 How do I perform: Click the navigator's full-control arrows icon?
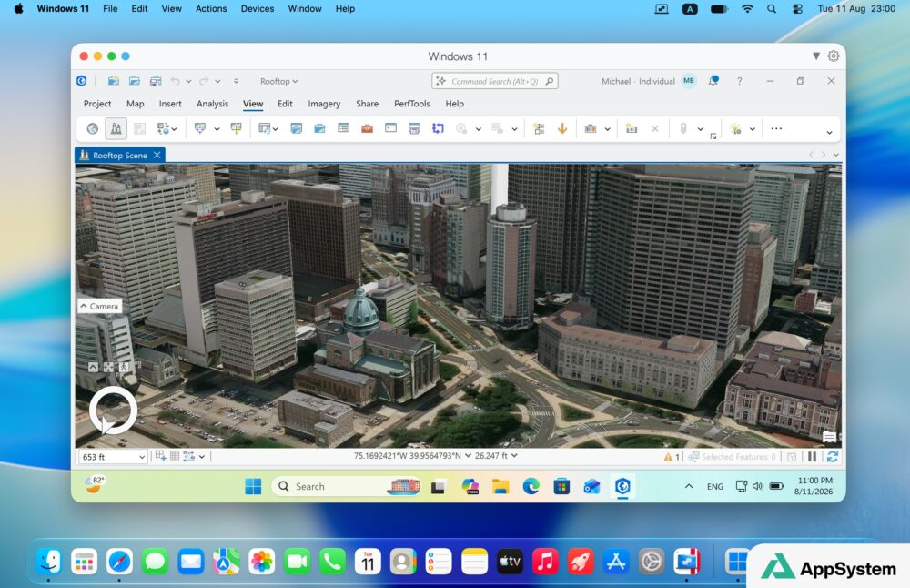[x=108, y=367]
